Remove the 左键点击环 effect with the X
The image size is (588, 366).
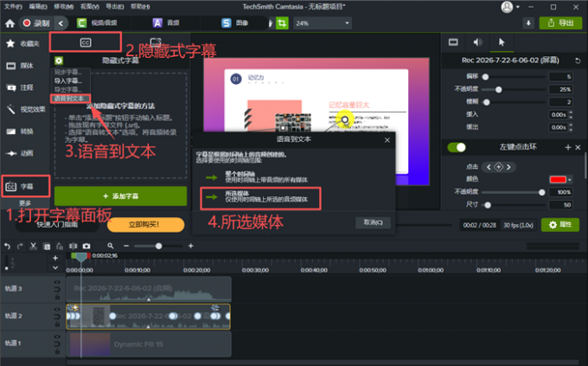[x=578, y=148]
